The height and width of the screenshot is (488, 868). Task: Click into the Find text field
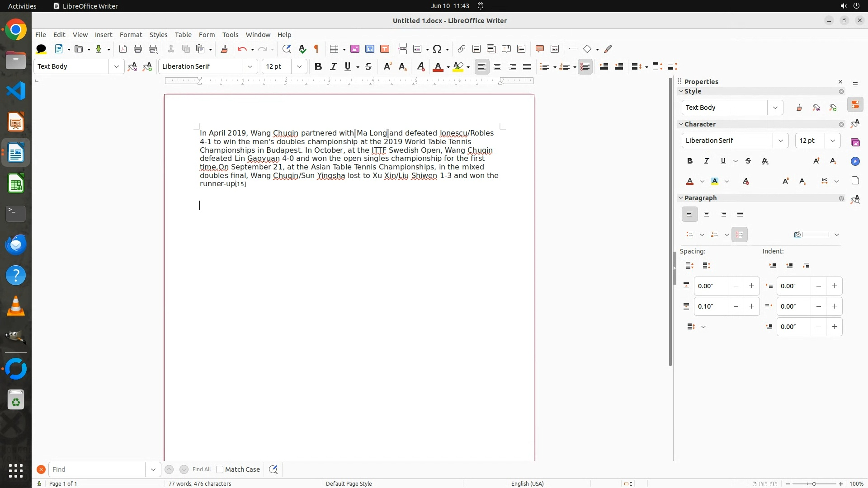click(97, 469)
